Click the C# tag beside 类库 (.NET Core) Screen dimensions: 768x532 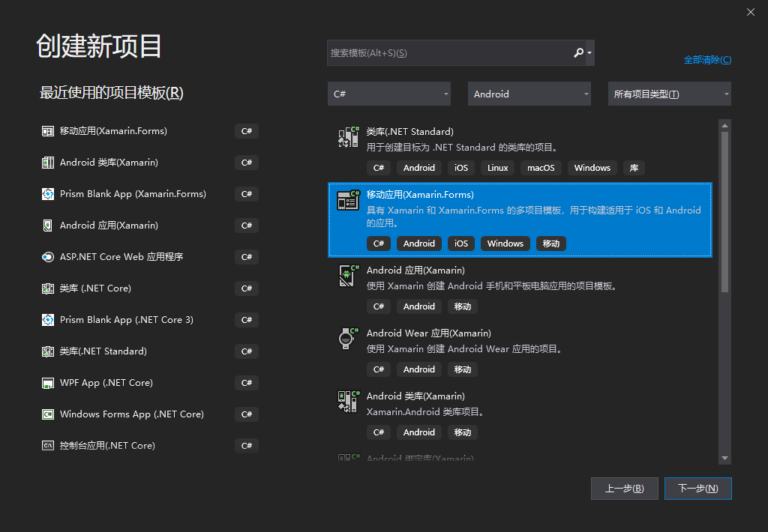pos(246,288)
